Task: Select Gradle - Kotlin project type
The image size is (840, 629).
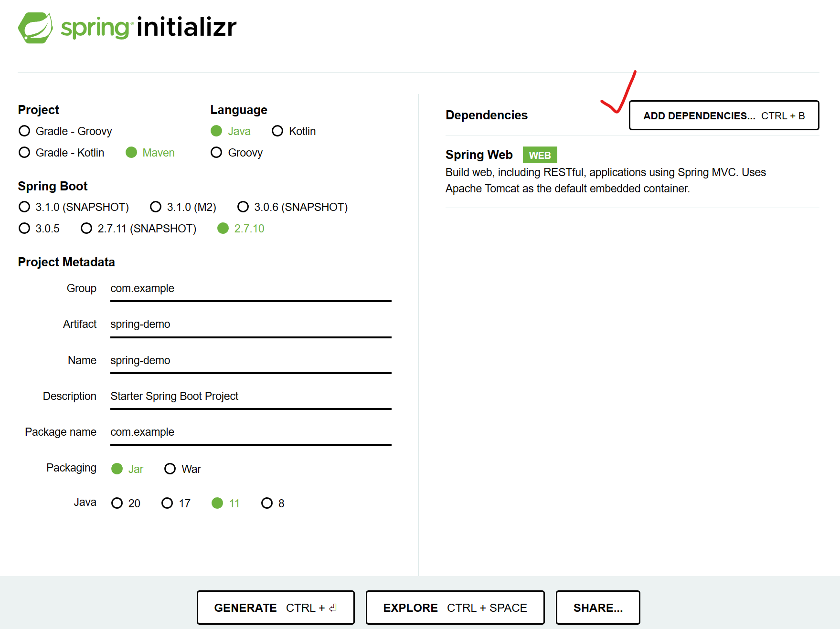Action: [x=61, y=153]
